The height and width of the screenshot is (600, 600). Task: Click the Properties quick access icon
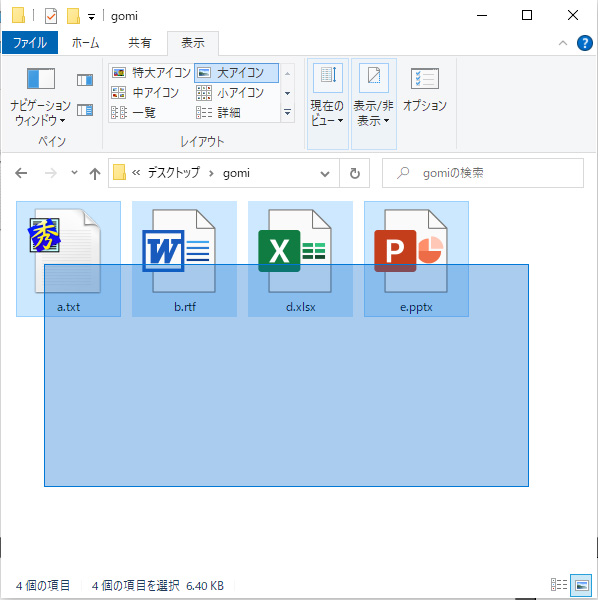pos(51,16)
